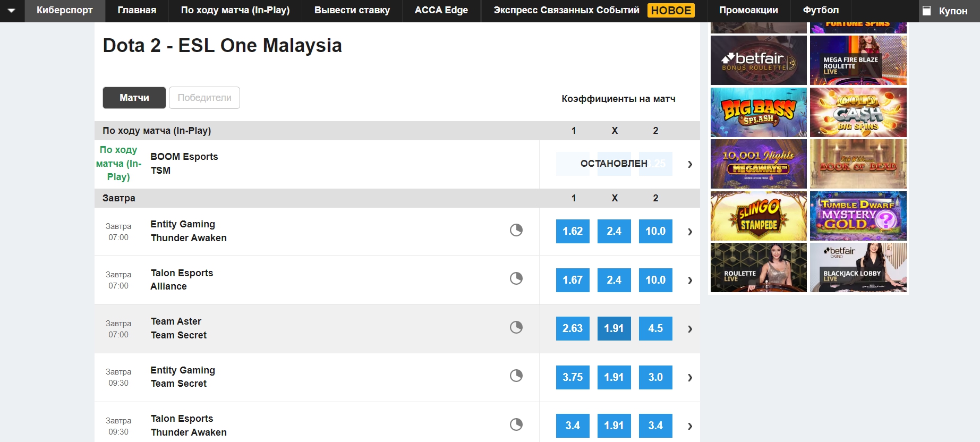Select odds 10.0 for Alliance win
Image resolution: width=980 pixels, height=442 pixels.
pos(655,280)
